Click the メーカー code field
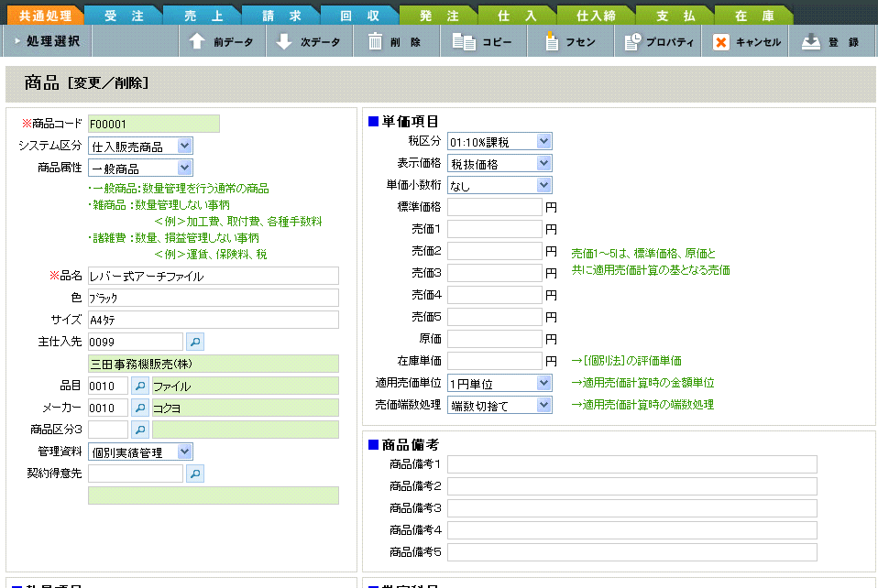Viewport: 878px width, 588px height. point(108,408)
